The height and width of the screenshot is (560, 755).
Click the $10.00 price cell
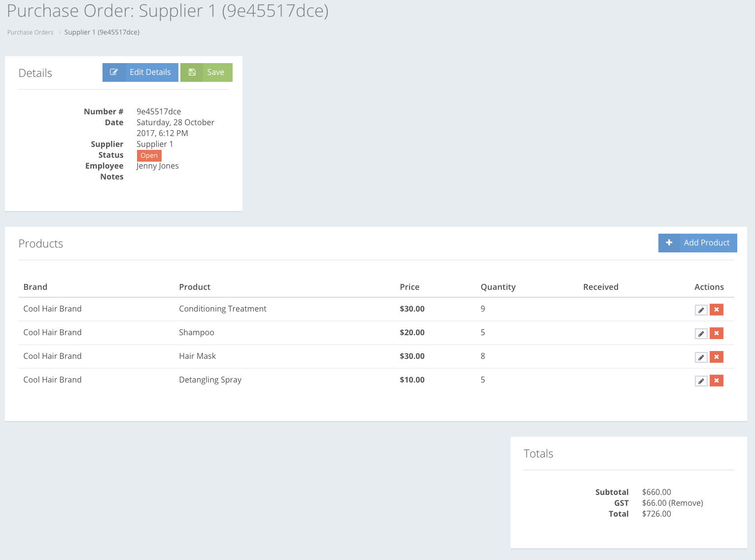(x=412, y=380)
